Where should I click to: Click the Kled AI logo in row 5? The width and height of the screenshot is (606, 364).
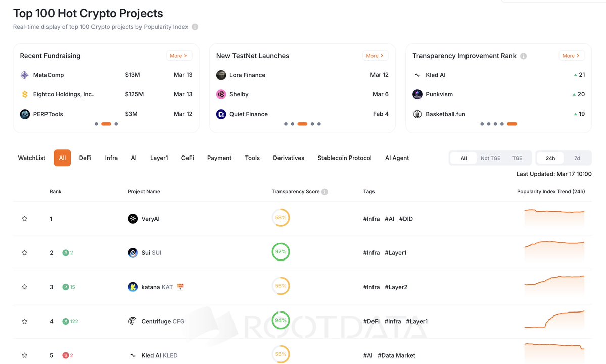pyautogui.click(x=132, y=355)
